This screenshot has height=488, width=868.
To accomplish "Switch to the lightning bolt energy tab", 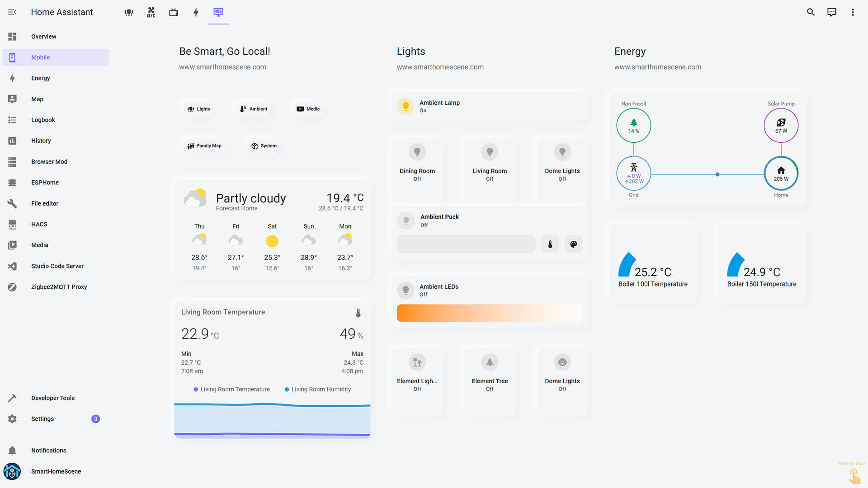I will click(196, 12).
